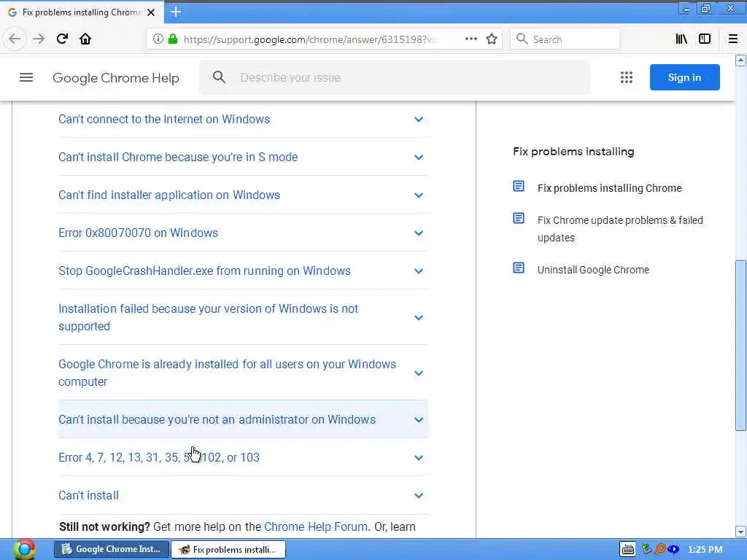Go back with the browser back arrow
Image resolution: width=747 pixels, height=560 pixels.
[15, 39]
